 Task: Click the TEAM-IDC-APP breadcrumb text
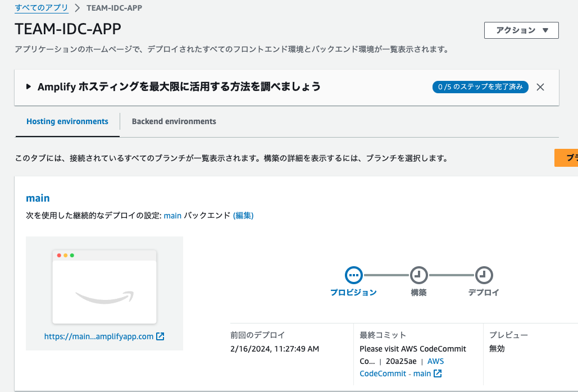[114, 8]
